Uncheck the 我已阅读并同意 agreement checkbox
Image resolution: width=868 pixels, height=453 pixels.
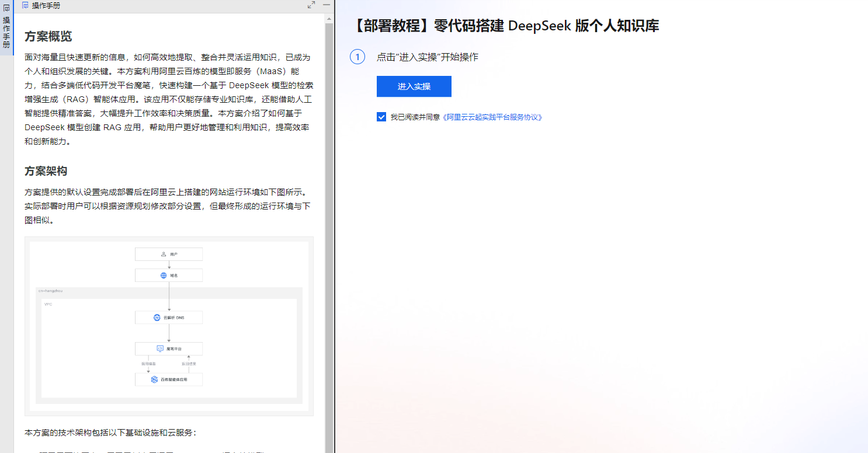coord(381,117)
